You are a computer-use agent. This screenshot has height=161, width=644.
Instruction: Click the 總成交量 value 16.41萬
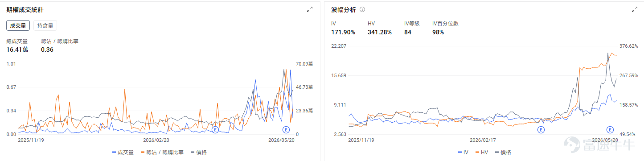point(17,50)
